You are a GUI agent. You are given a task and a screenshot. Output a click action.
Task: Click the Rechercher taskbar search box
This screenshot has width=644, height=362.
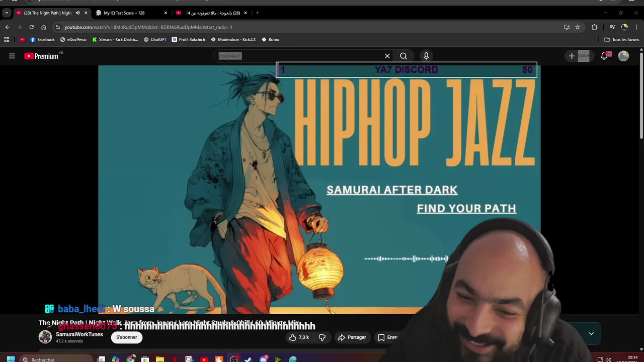pos(56,359)
